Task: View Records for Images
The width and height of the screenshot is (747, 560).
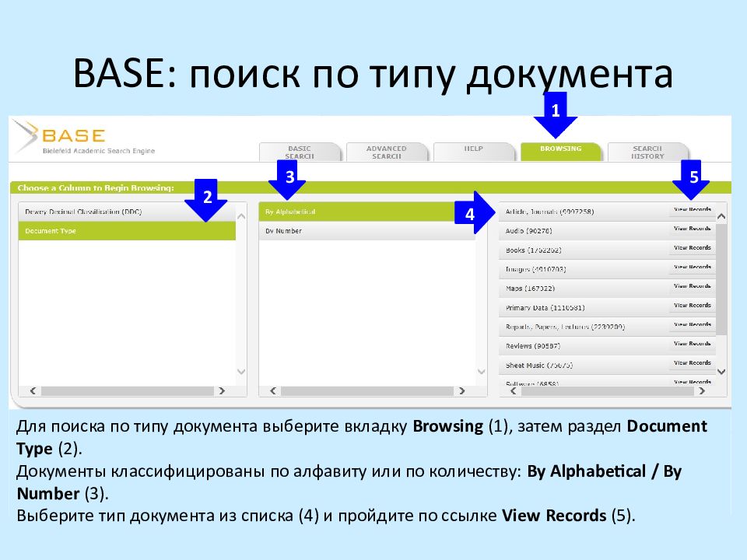Action: click(x=693, y=267)
